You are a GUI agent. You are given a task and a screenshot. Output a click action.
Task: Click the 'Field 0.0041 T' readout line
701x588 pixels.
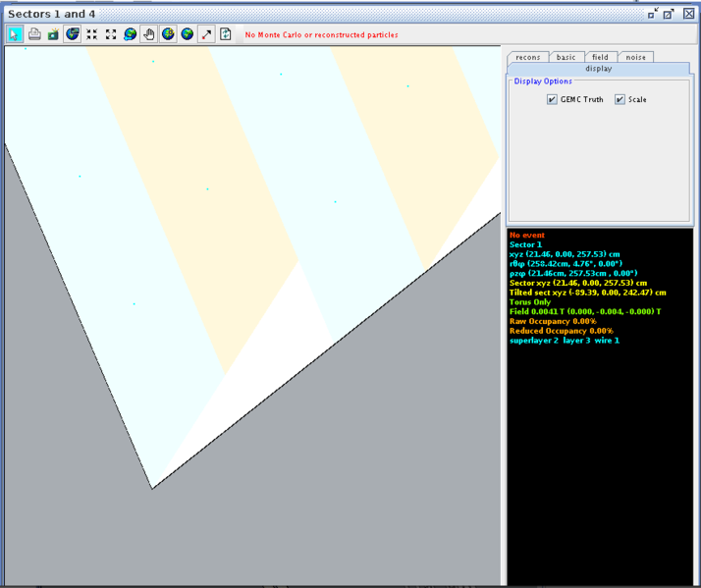[585, 311]
